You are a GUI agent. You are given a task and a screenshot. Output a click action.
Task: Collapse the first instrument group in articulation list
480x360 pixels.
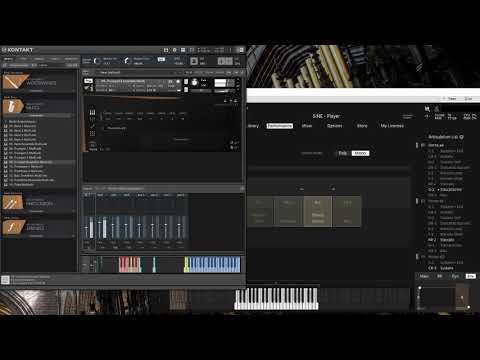click(417, 145)
